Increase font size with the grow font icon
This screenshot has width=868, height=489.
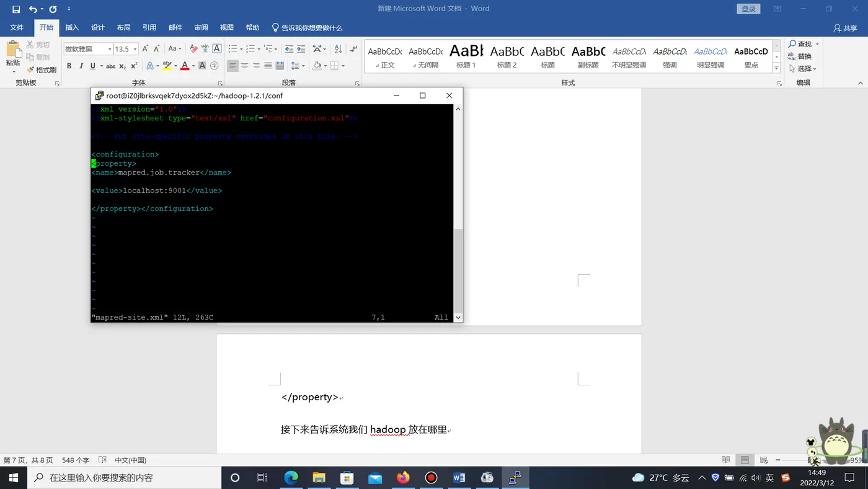point(146,48)
